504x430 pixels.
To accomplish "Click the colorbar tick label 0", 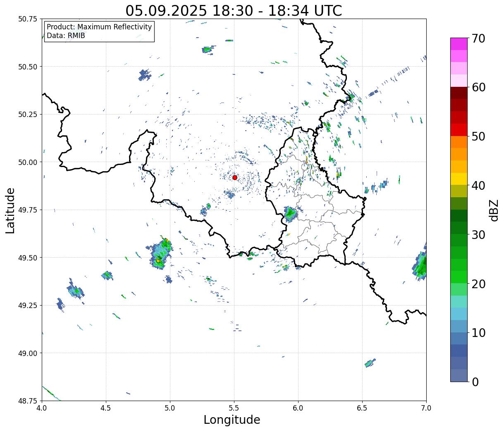I will click(475, 382).
